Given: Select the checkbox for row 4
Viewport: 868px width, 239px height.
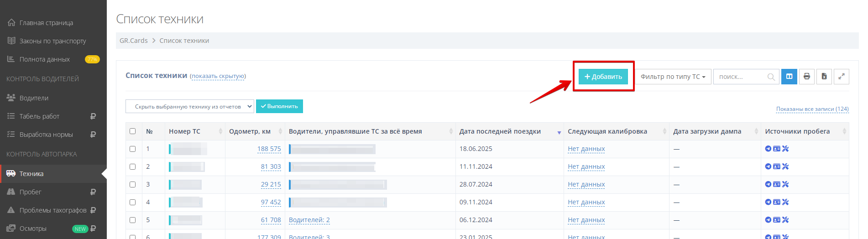Looking at the screenshot, I should click(x=133, y=202).
